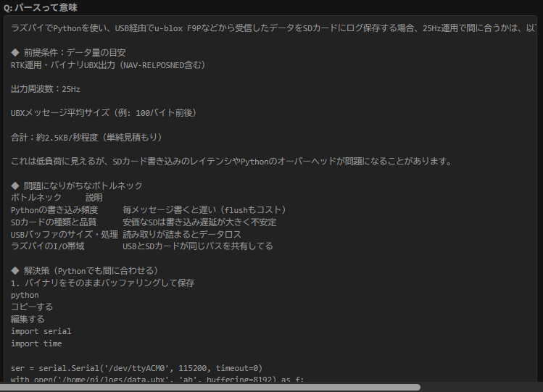Click the sentence starting 'これは低負荷に見えるが'
This screenshot has height=392, width=543.
pos(231,162)
